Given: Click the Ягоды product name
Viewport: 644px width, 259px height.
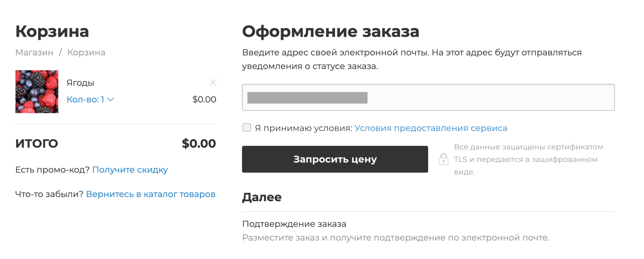Looking at the screenshot, I should tap(80, 83).
